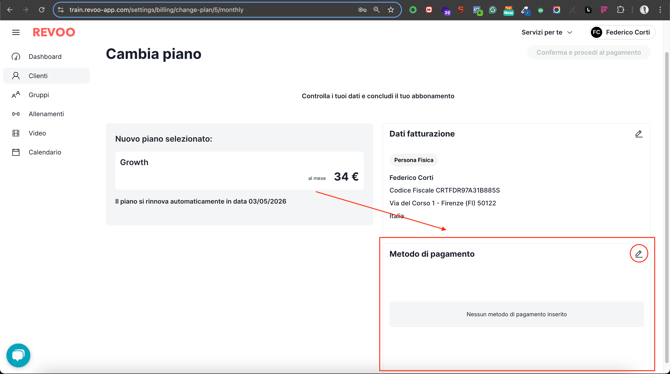Click the red S extension icon
670x374 pixels.
tap(461, 10)
